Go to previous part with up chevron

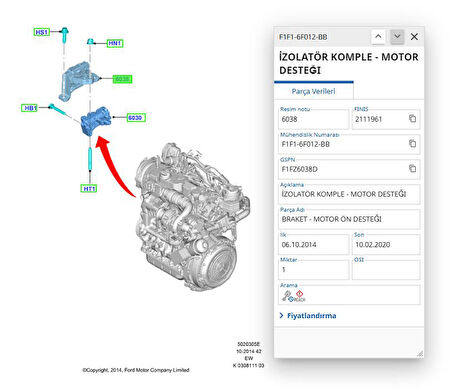[378, 37]
